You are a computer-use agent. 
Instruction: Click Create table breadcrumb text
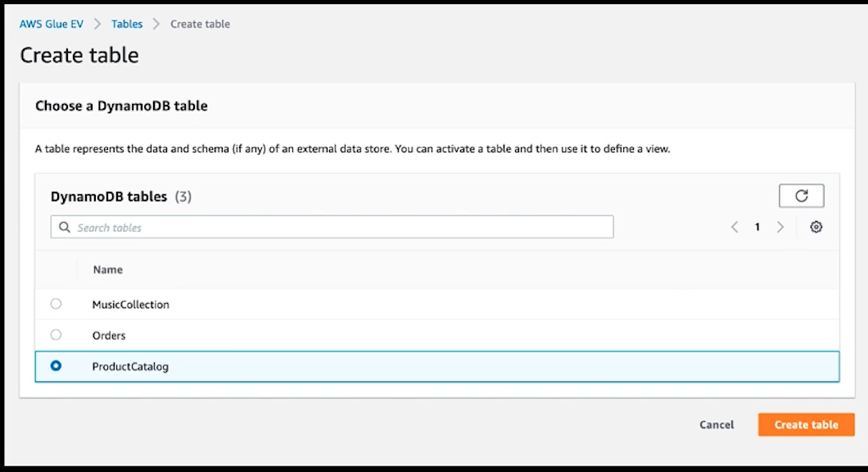coord(200,24)
